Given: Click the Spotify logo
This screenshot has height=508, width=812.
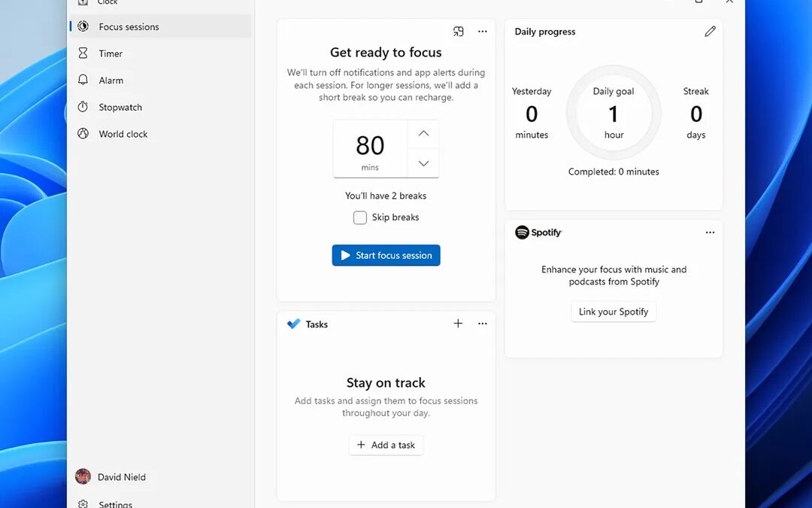Looking at the screenshot, I should click(523, 233).
